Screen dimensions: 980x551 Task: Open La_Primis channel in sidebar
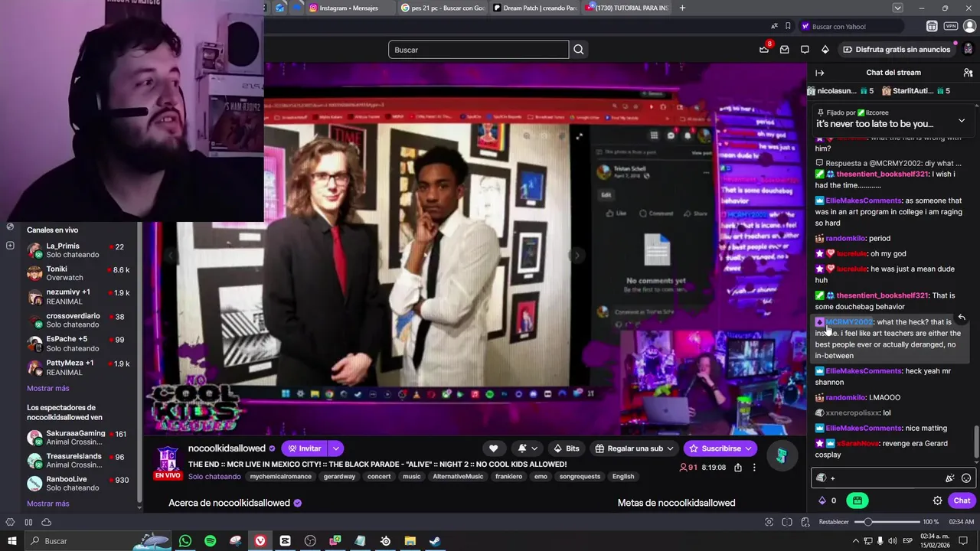[80, 250]
